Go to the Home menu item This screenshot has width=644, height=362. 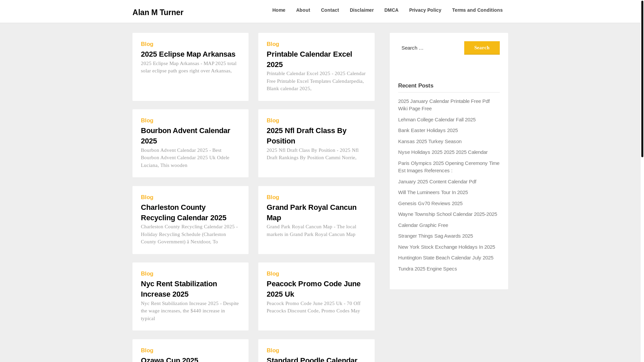tap(279, 10)
